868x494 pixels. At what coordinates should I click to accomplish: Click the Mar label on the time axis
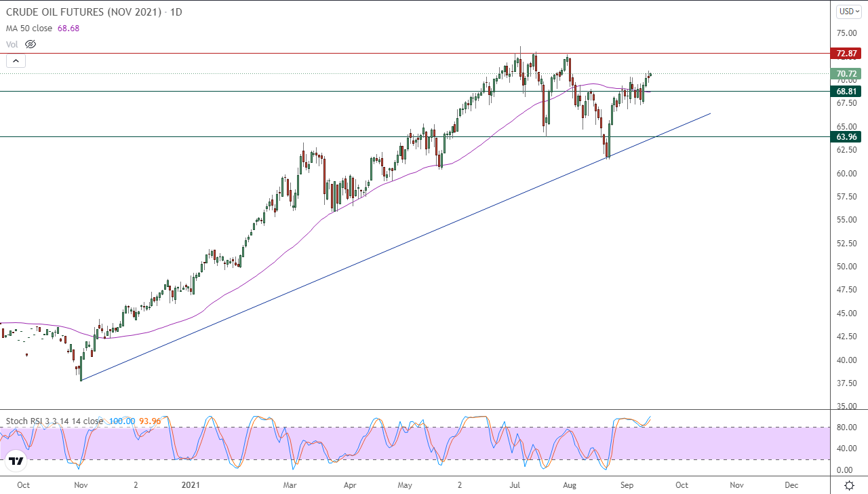[x=290, y=485]
